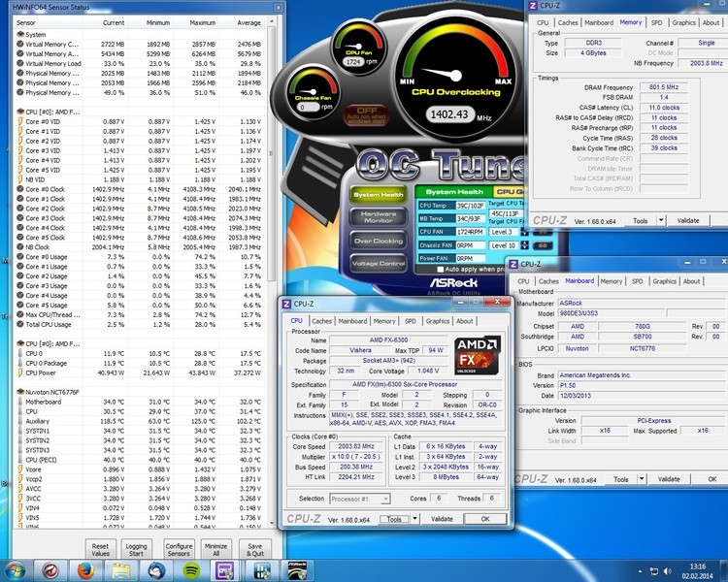Click the Total CPU Usage sensor icon
728x582 pixels.
20,324
